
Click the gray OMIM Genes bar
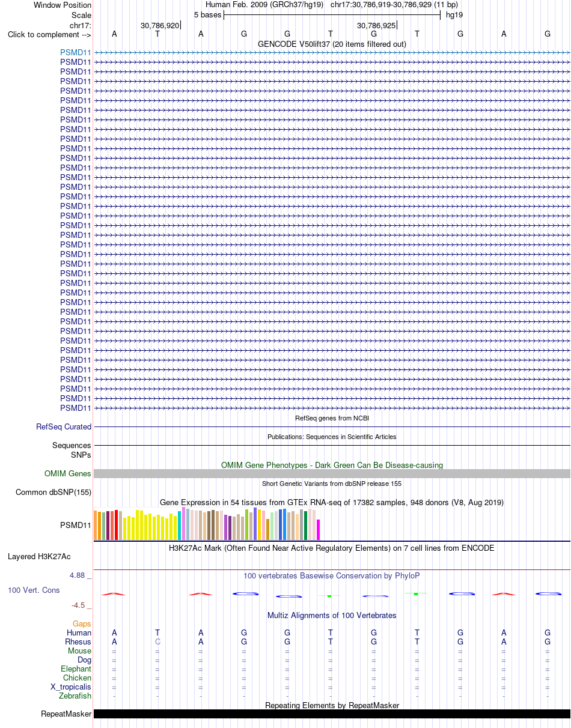click(332, 473)
